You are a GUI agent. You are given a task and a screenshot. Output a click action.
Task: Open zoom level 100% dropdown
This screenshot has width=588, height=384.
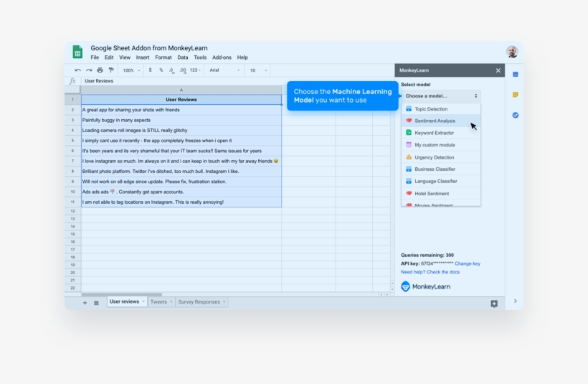coord(131,70)
